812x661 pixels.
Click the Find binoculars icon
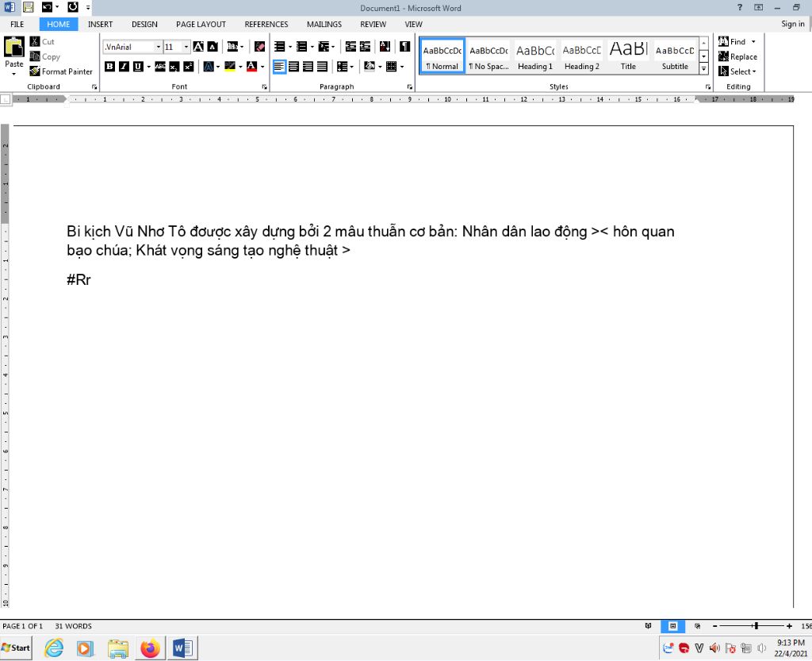723,41
